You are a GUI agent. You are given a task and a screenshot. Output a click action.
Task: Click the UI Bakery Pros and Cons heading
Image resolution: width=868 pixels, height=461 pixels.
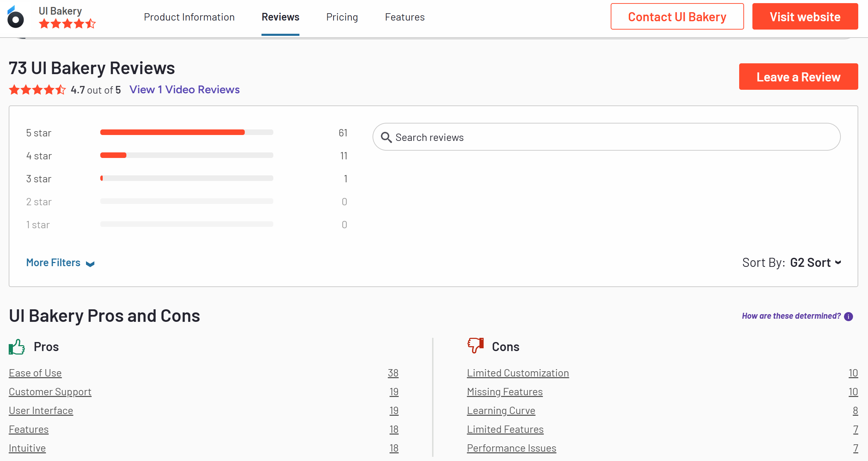[104, 316]
